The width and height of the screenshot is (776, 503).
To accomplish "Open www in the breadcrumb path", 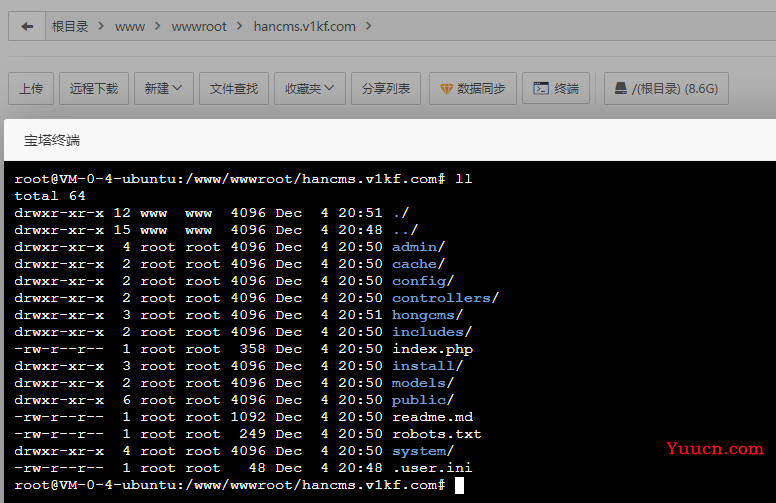I will [130, 26].
